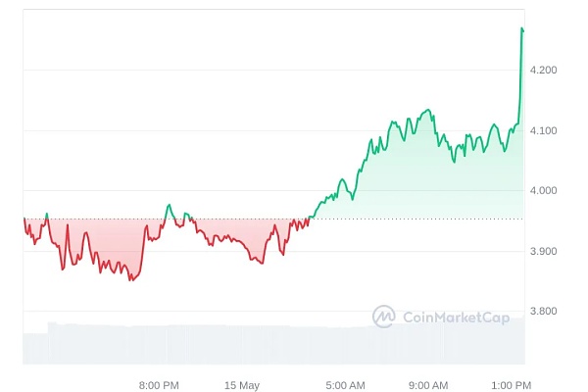Click the CoinMarketCap watermark text
The image size is (588, 392).
(x=453, y=317)
